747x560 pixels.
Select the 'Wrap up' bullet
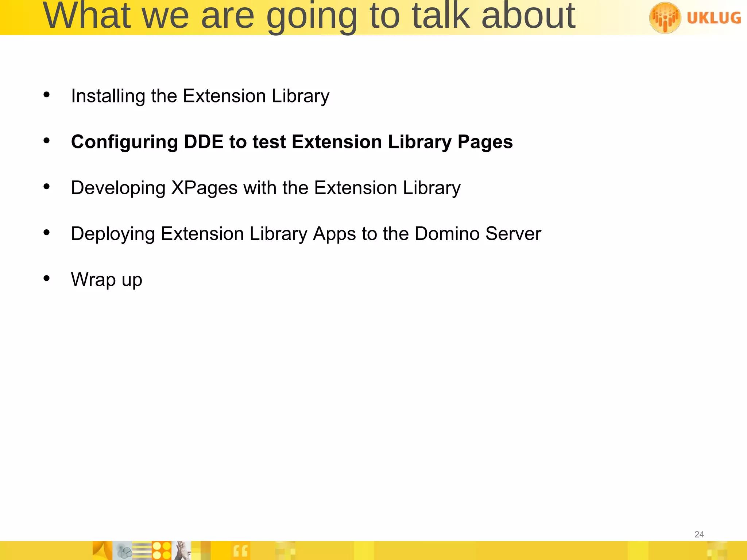[x=107, y=280]
